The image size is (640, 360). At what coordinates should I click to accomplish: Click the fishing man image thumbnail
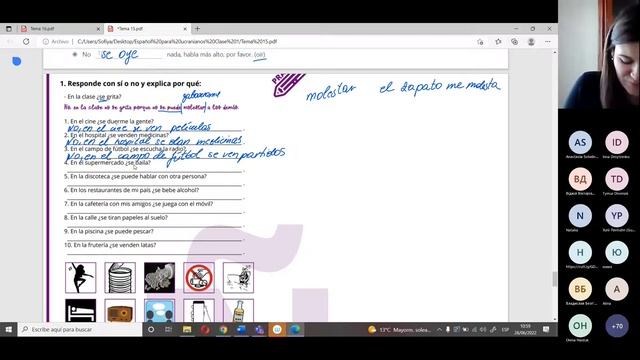pyautogui.click(x=238, y=278)
